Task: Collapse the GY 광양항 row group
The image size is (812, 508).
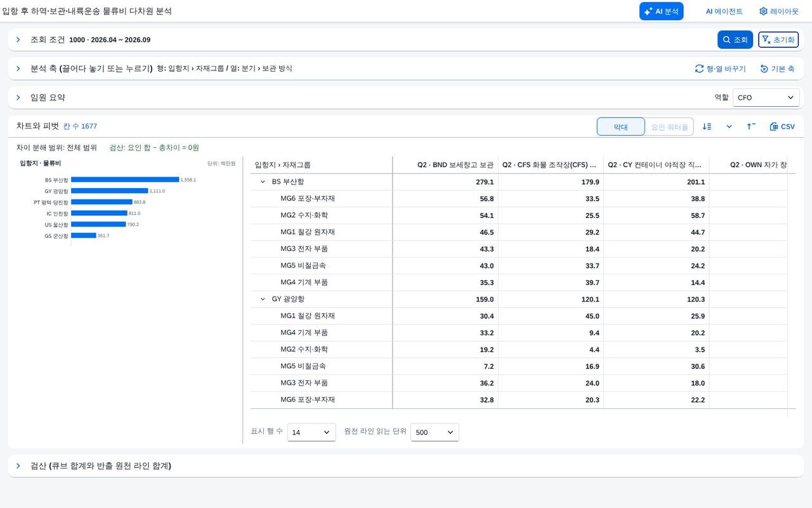Action: coord(263,299)
